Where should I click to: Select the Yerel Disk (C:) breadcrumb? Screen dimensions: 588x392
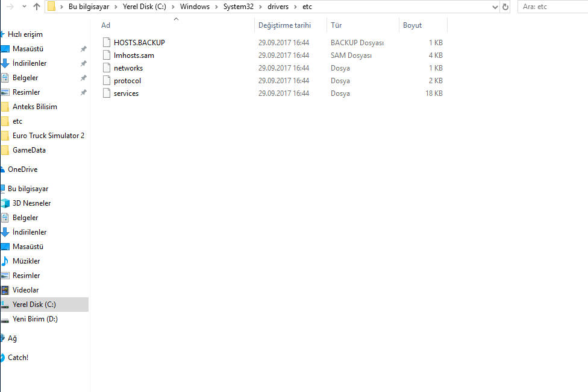(x=145, y=7)
